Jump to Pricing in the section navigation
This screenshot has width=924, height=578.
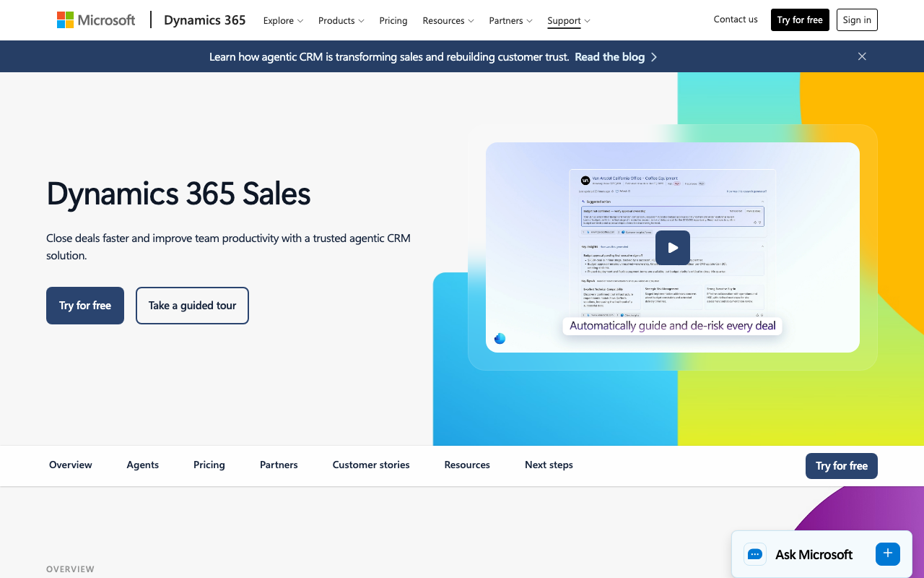click(209, 465)
